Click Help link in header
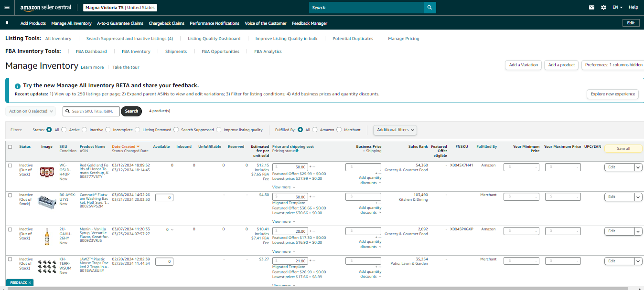 633,8
